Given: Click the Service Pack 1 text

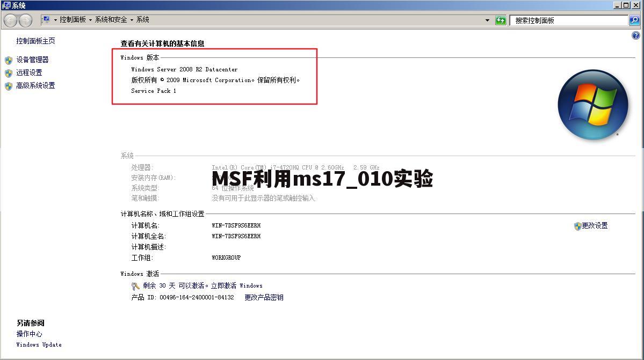Looking at the screenshot, I should pos(154,91).
